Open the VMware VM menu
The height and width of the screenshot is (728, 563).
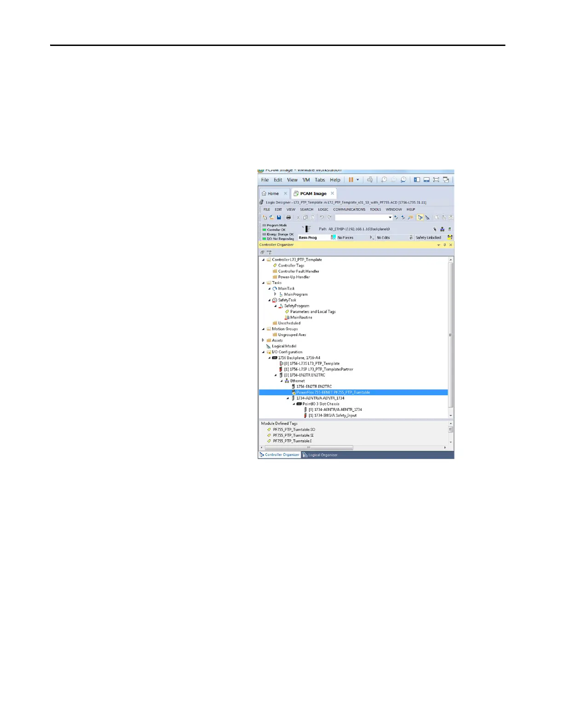coord(306,180)
